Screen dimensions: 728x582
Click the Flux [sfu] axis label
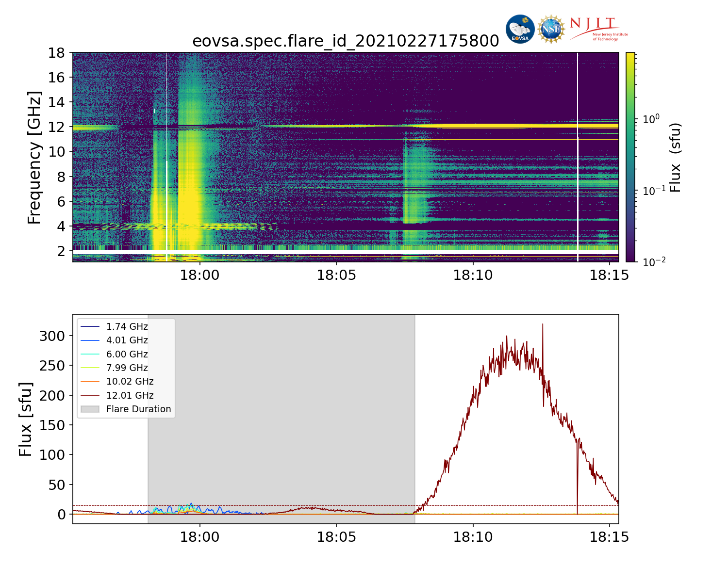pyautogui.click(x=25, y=419)
